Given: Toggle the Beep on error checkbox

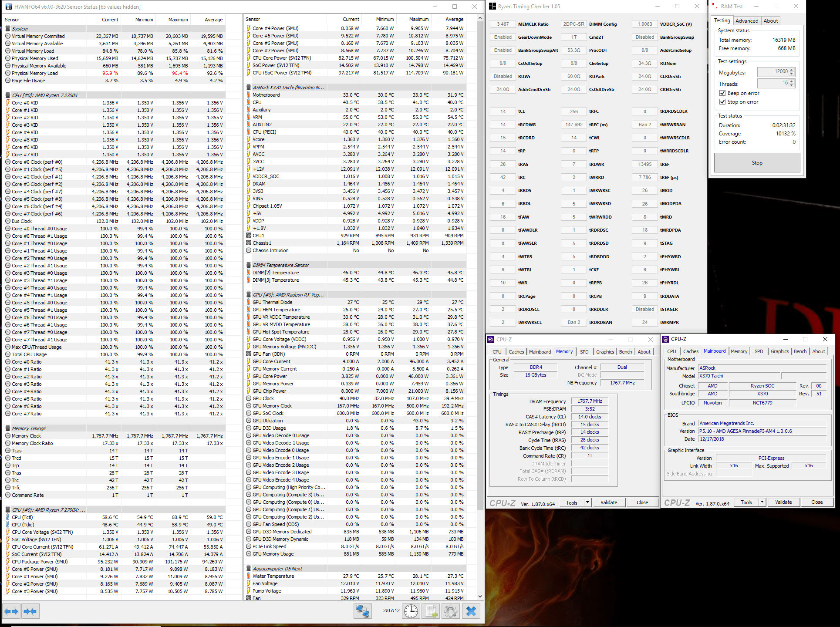Looking at the screenshot, I should tap(722, 93).
